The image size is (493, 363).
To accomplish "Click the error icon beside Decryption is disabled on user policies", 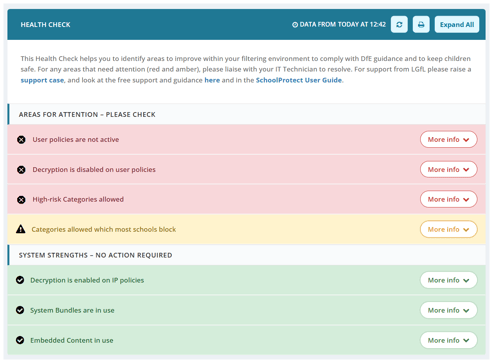I will pyautogui.click(x=21, y=170).
